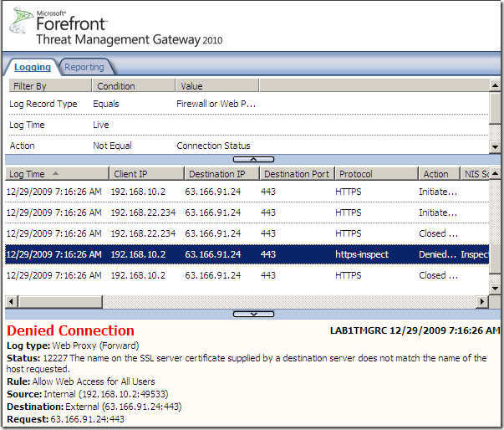Viewport: 504px width, 430px height.
Task: Click the Condition column header
Action: click(x=134, y=86)
